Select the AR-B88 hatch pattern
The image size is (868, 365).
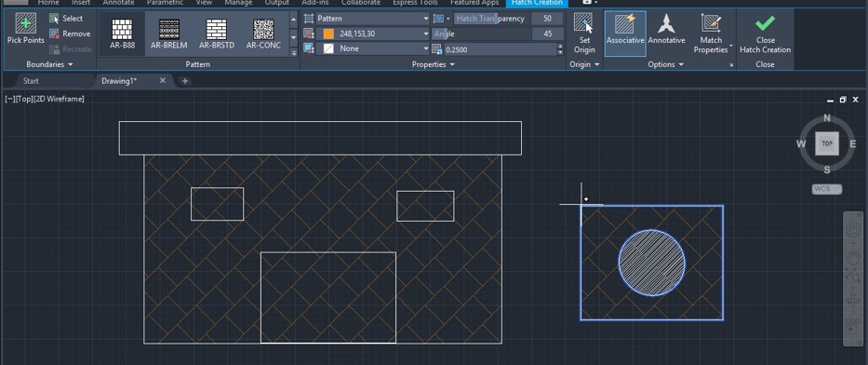tap(122, 34)
